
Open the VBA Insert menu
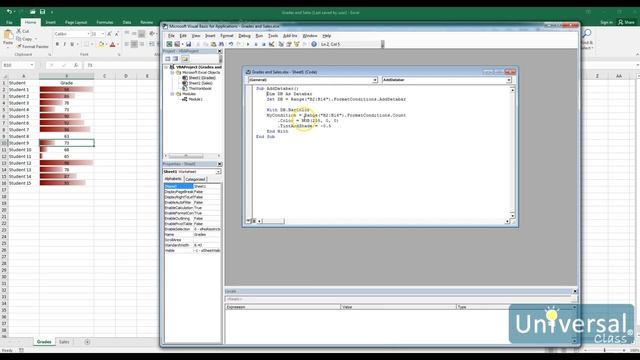[210, 36]
